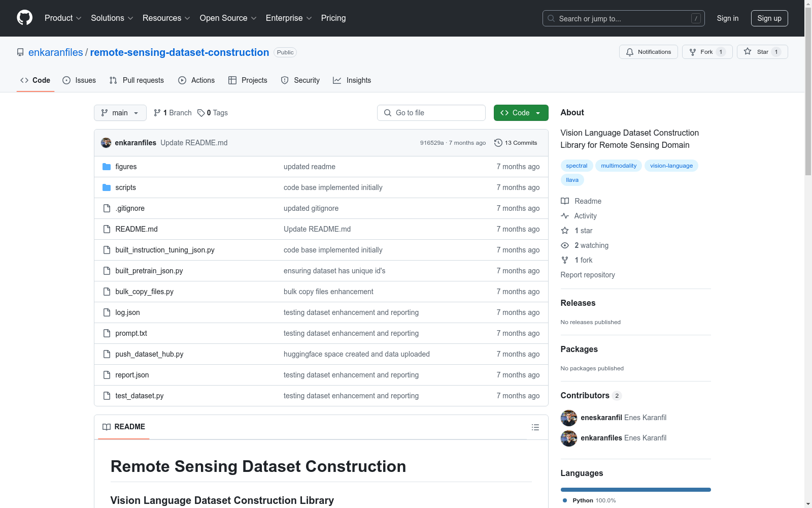Switch to the Issues tab
This screenshot has height=508, width=812.
click(79, 80)
